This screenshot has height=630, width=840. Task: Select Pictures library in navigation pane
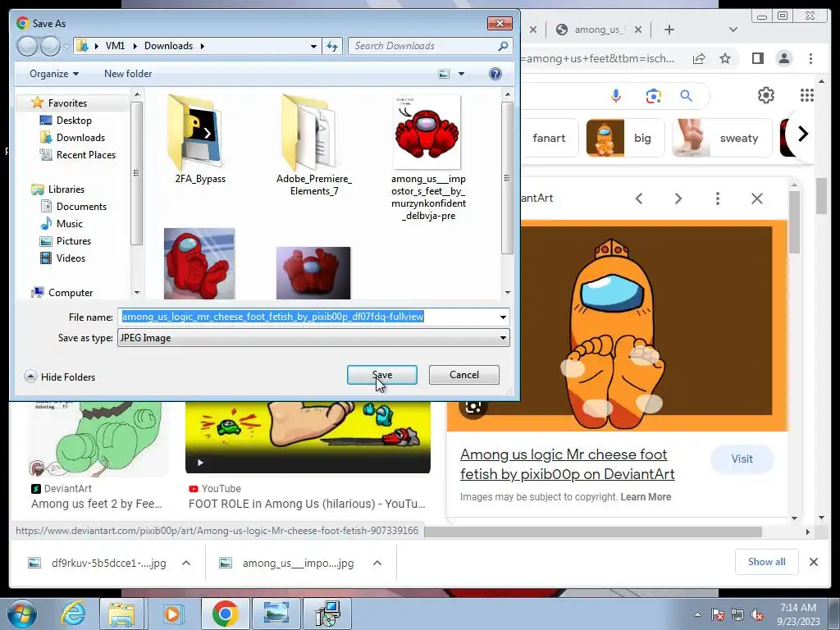tap(73, 241)
